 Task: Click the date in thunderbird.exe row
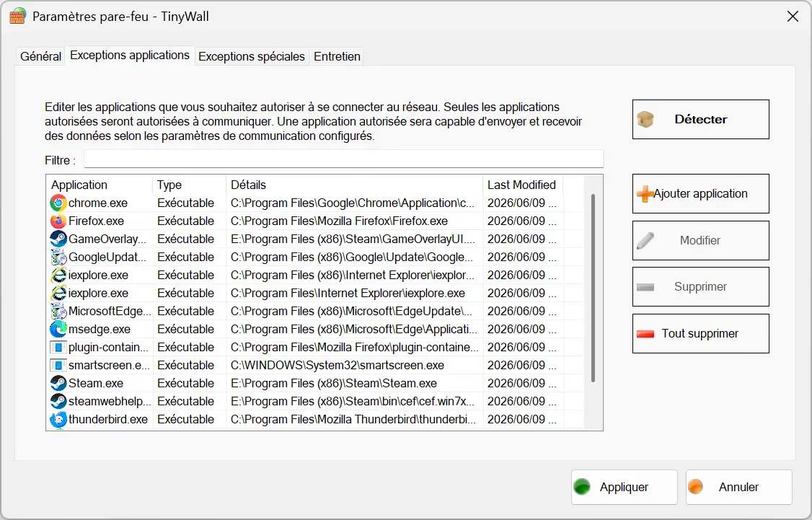point(521,420)
